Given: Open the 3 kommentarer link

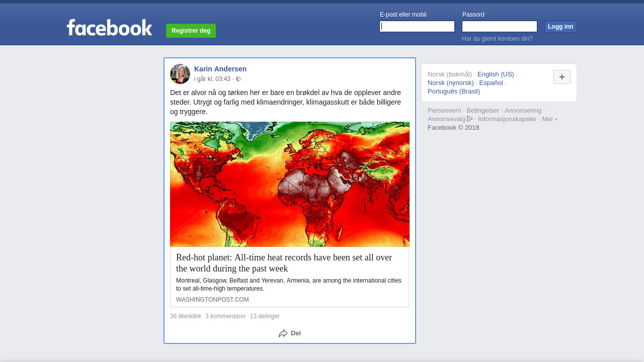Looking at the screenshot, I should pyautogui.click(x=225, y=316).
